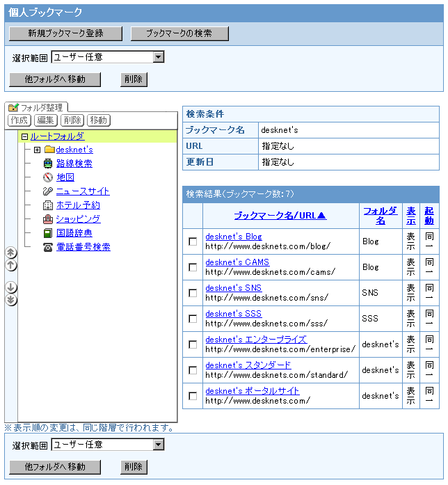
Task: Click top 他フォルダへ移動 button
Action: pos(55,79)
